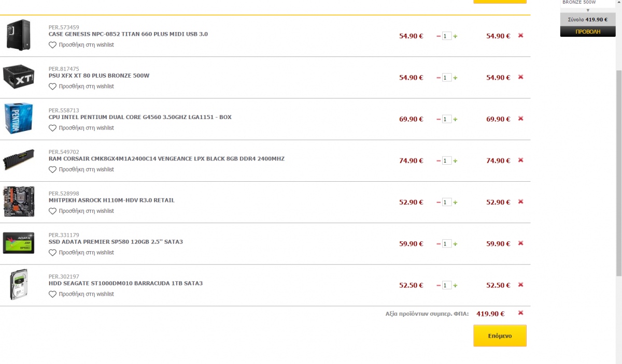622x364 pixels.
Task: Increase ASROCK H110M-HDV quantity with the plus
Action: point(456,202)
